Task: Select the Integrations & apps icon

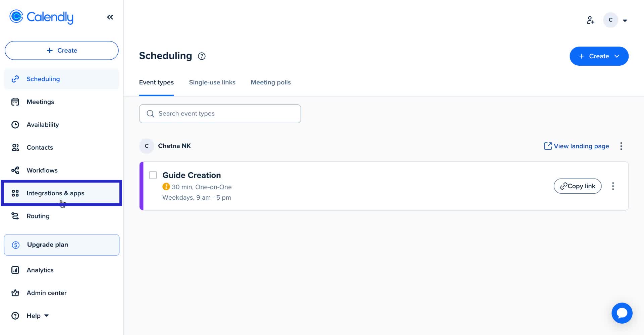Action: pyautogui.click(x=15, y=193)
